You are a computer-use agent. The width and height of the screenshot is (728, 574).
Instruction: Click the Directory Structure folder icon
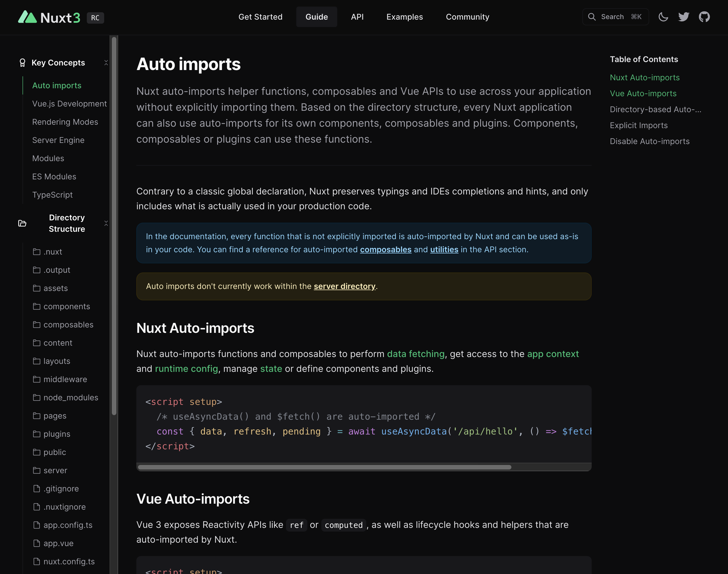22,223
